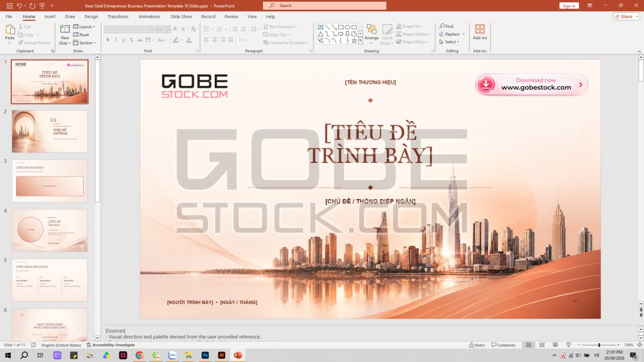
Task: Select slide 2 thumbnail
Action: [x=49, y=131]
